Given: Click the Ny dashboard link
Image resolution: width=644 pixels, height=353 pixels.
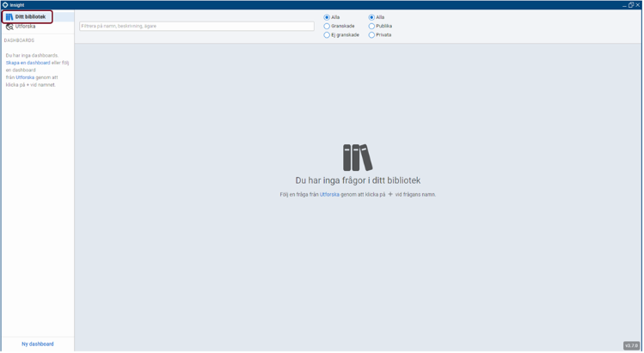Looking at the screenshot, I should click(38, 344).
